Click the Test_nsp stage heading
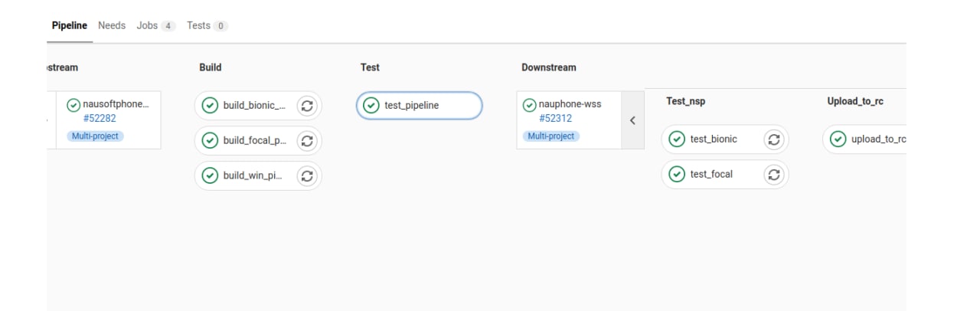Screen dimensions: 980x311 686,101
